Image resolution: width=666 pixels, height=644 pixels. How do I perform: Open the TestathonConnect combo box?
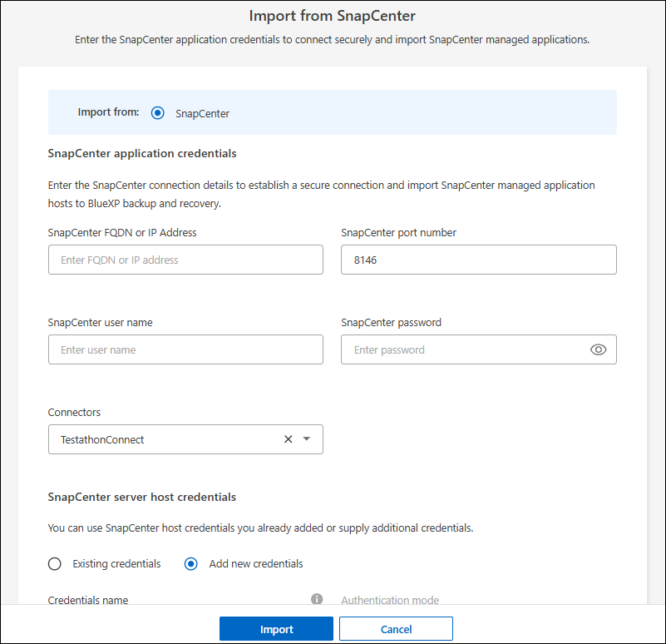[x=166, y=439]
